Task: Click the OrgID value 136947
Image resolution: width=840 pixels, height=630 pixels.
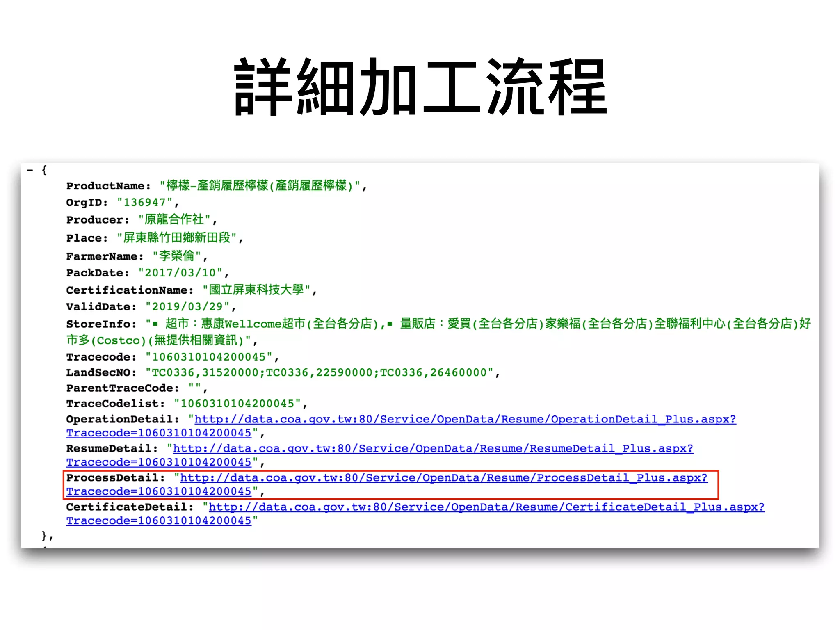Action: (145, 203)
